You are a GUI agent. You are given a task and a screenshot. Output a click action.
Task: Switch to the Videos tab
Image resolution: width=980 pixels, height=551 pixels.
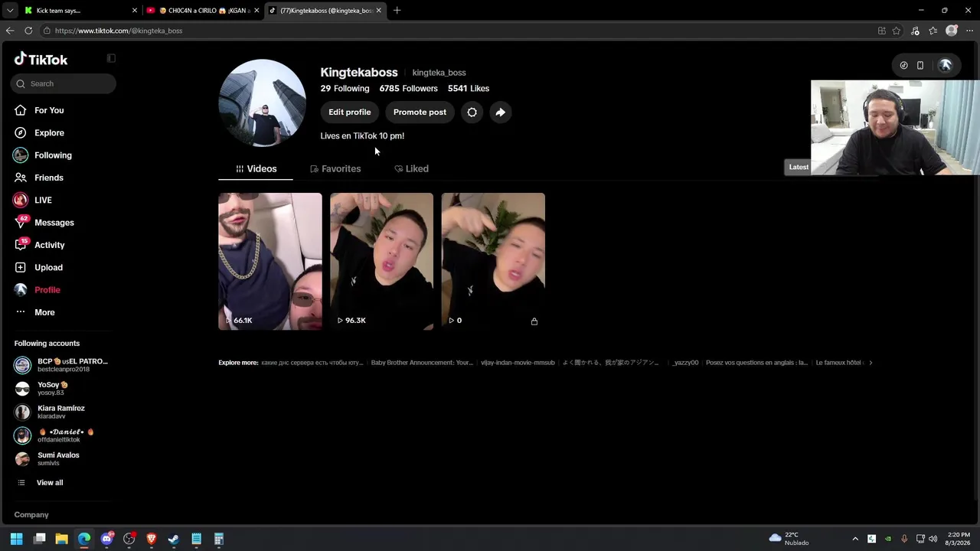point(256,168)
